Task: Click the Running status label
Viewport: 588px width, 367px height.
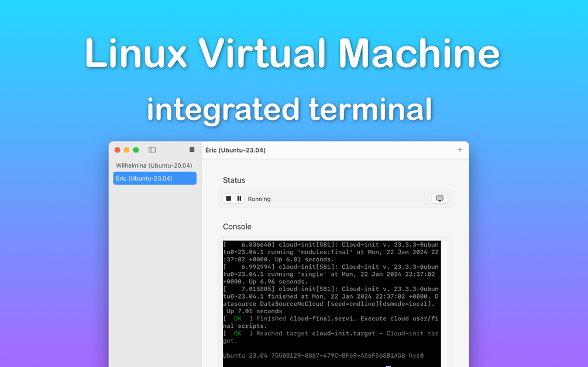Action: (x=259, y=199)
